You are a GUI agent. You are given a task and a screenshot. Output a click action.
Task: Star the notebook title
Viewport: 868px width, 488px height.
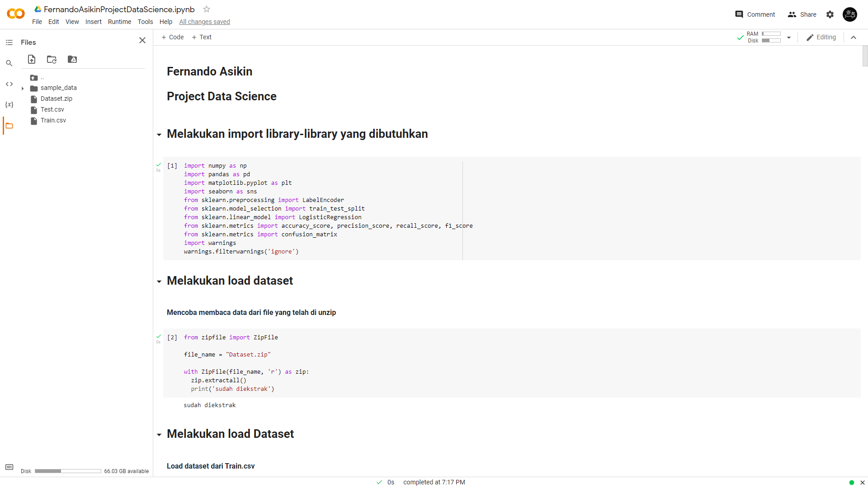207,9
